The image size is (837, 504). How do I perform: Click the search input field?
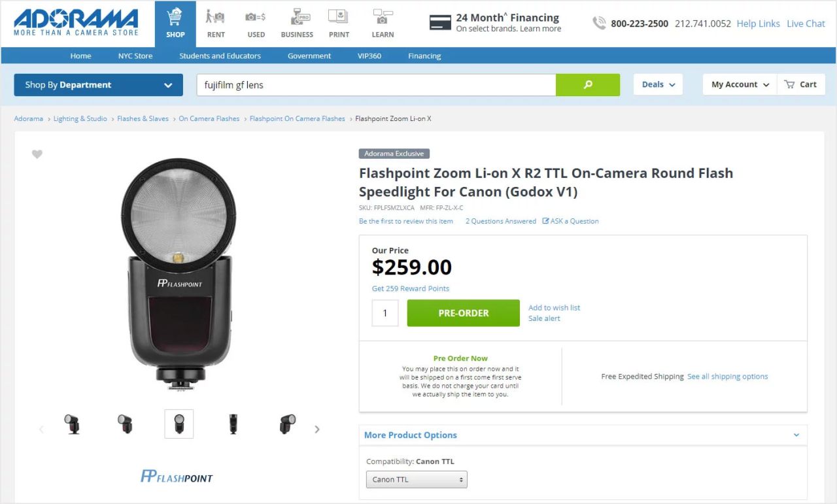tap(376, 85)
